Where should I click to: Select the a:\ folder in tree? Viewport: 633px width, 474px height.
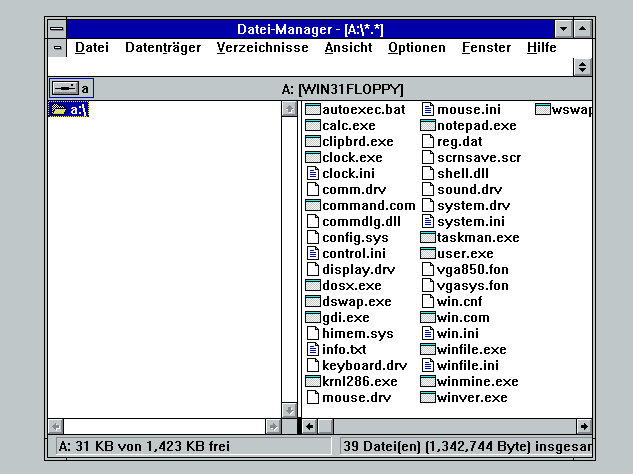[x=68, y=110]
